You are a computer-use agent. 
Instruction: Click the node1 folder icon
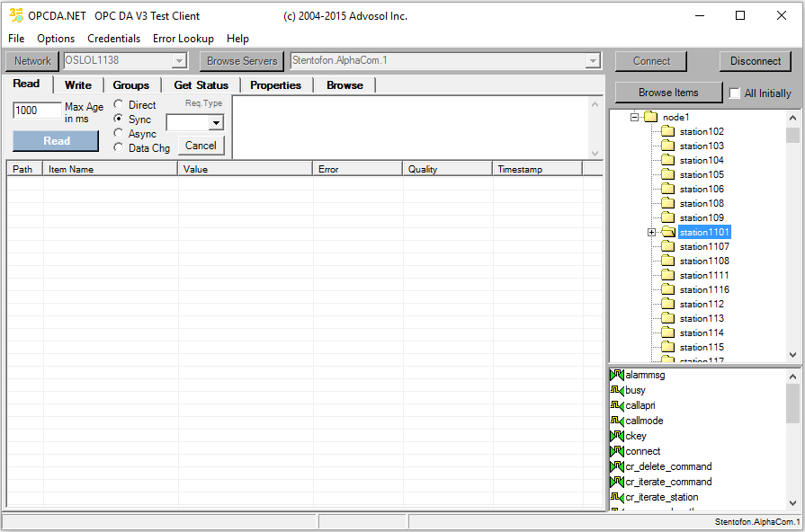pyautogui.click(x=650, y=117)
